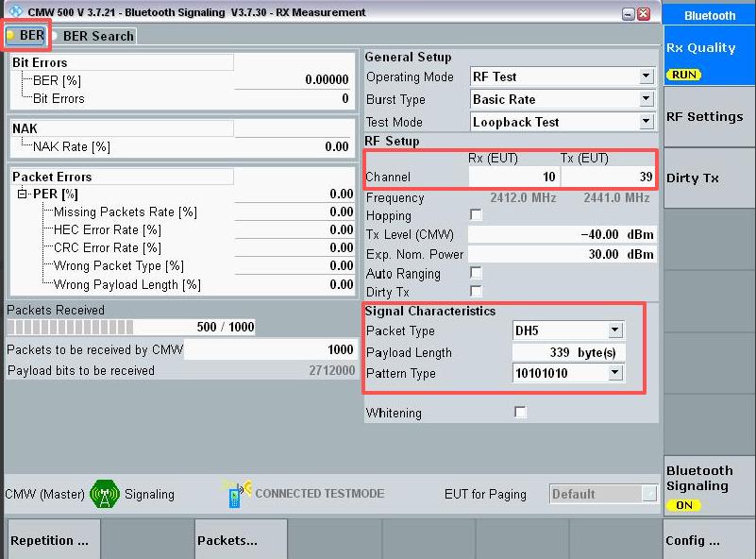Switch to the BER Search tab
This screenshot has height=559, width=756.
93,36
